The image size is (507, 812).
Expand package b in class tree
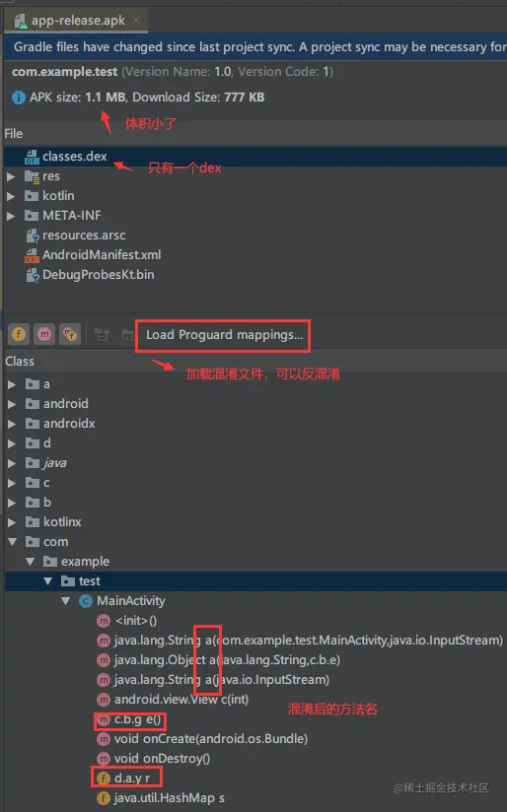point(12,503)
